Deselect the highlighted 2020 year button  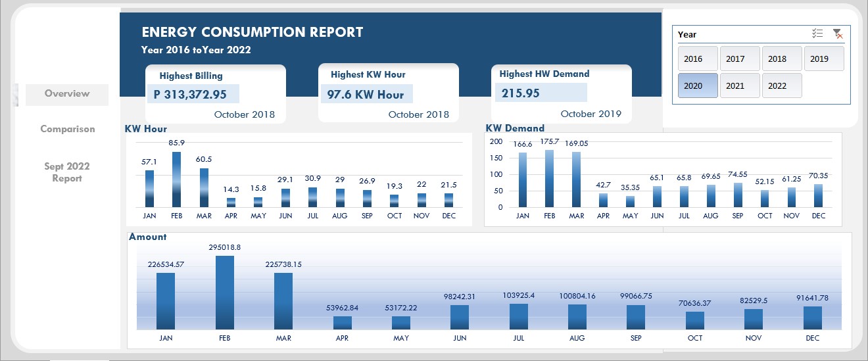click(698, 85)
